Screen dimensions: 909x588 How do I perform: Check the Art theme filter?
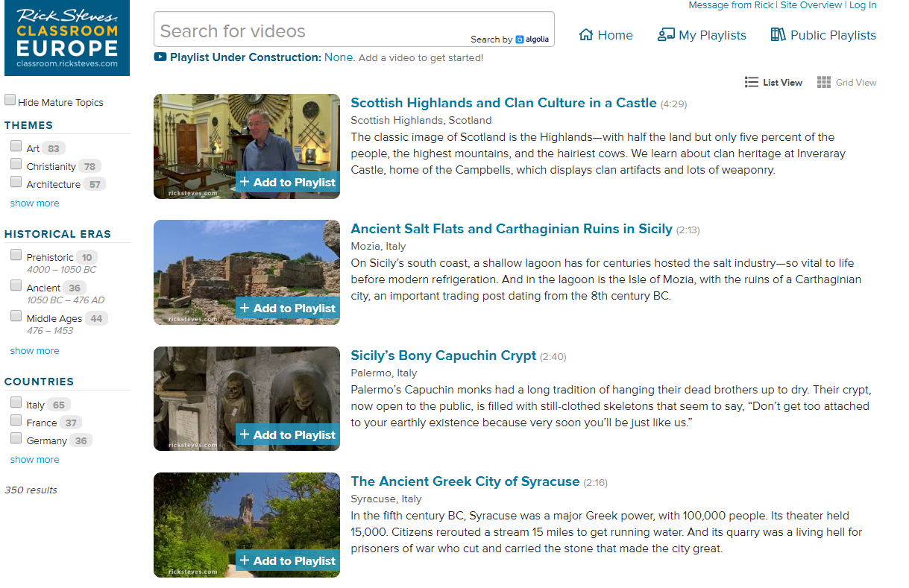[16, 146]
